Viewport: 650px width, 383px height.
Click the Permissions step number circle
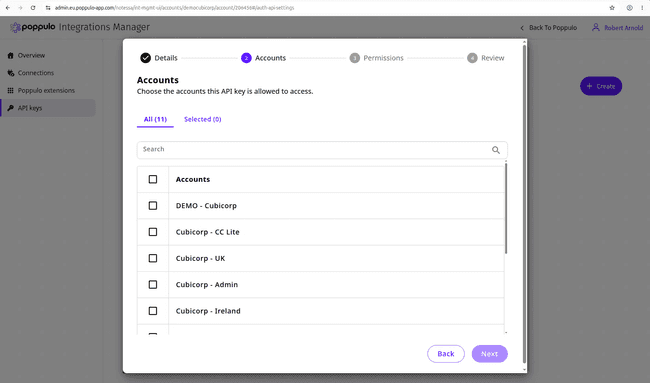354,58
